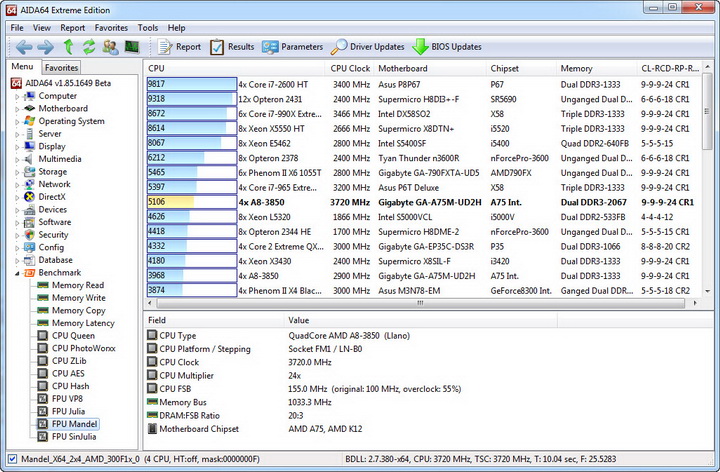The width and height of the screenshot is (720, 472).
Task: Open the Favorites menu
Action: tap(111, 28)
